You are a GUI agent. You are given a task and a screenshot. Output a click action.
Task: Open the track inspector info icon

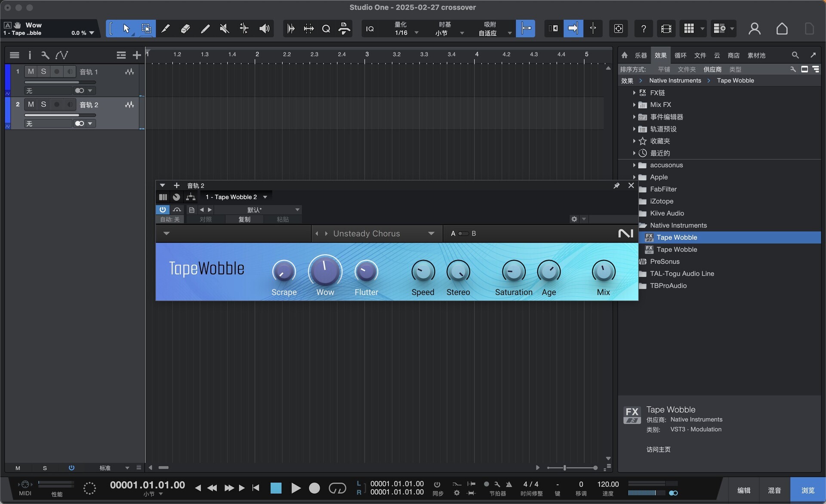click(30, 55)
